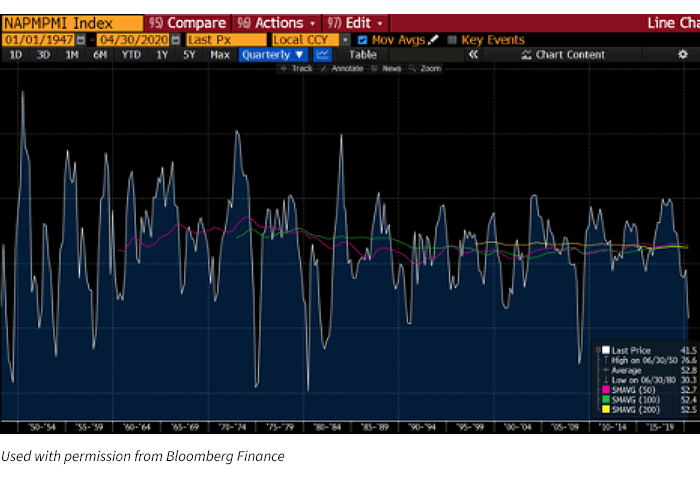Open the Local CCY currency dropdown
The height and width of the screenshot is (484, 700).
coord(346,40)
